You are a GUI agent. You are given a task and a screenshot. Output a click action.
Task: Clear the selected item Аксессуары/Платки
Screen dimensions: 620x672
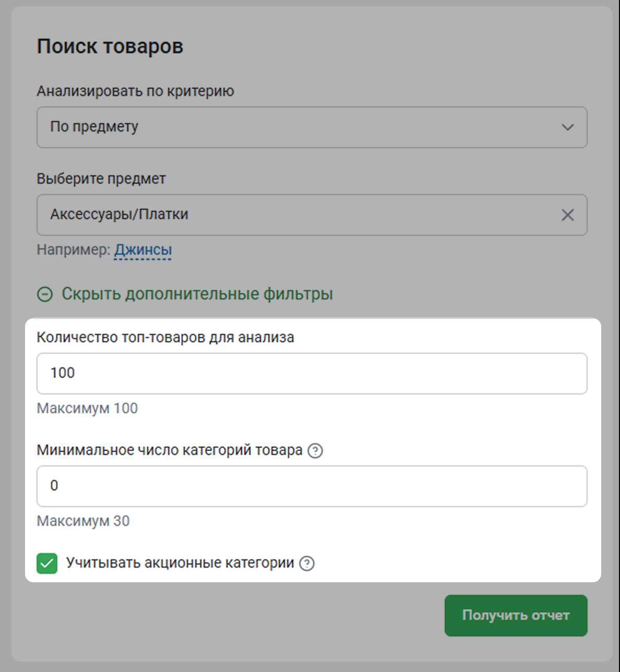tap(567, 215)
